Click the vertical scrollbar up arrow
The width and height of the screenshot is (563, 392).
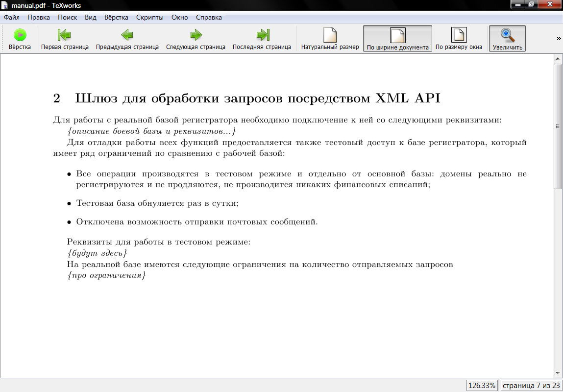558,59
